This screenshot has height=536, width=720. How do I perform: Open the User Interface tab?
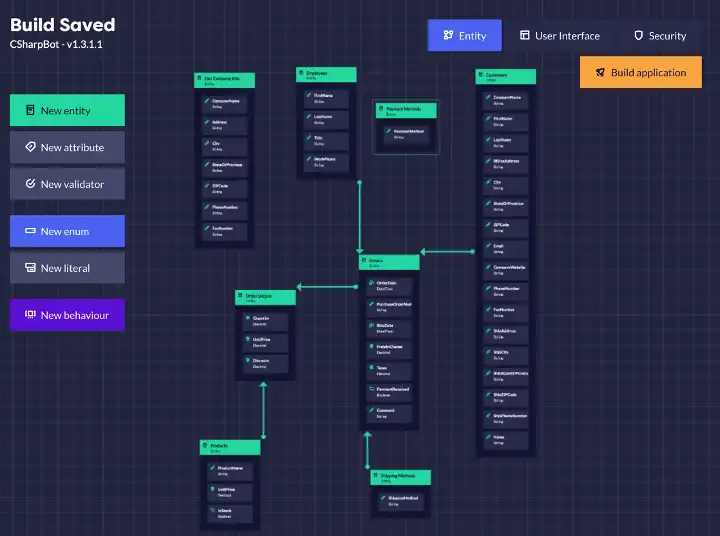click(559, 36)
